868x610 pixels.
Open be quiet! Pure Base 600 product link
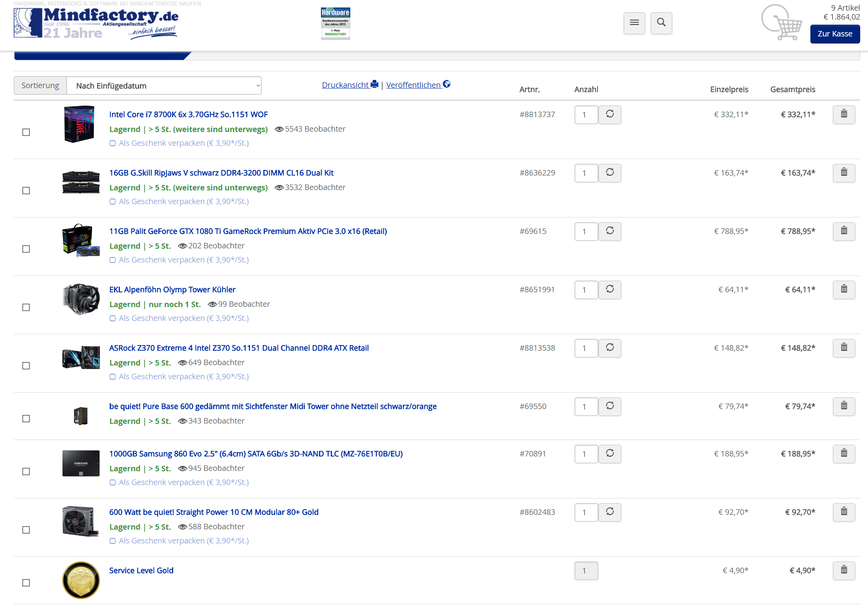[x=273, y=406]
